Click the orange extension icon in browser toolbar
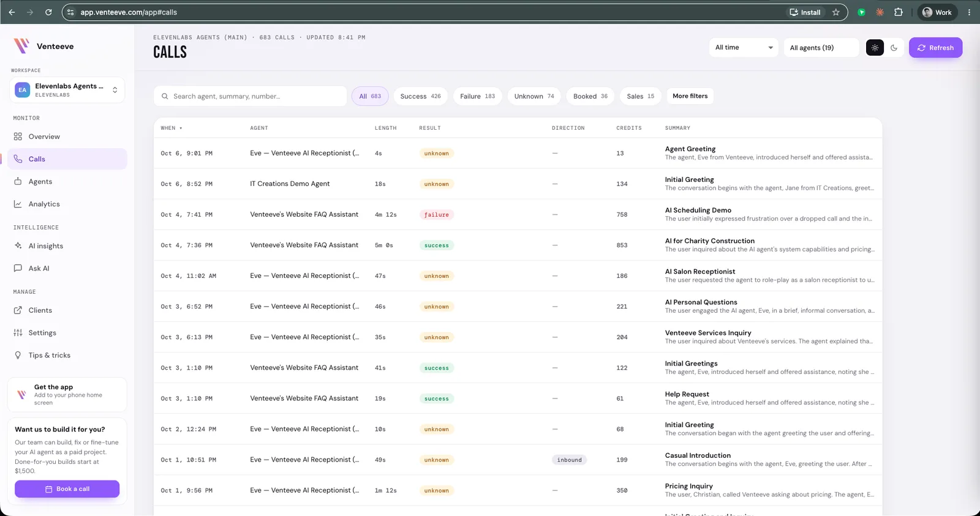Viewport: 980px width, 516px height. [x=880, y=12]
